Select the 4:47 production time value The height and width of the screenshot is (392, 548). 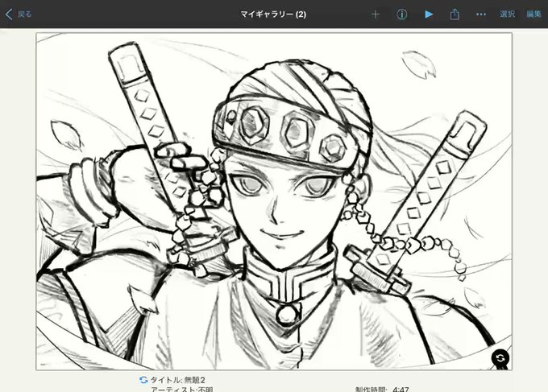pyautogui.click(x=401, y=389)
